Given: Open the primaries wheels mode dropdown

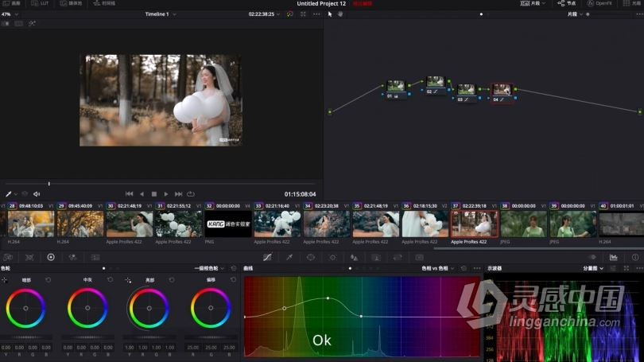Looking at the screenshot, I should point(209,268).
